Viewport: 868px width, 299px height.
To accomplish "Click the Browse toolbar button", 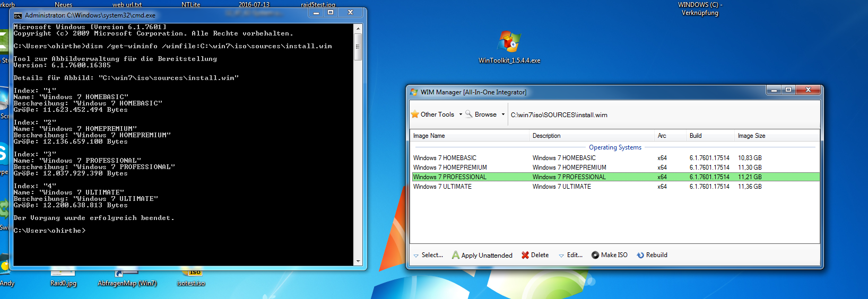I will tap(481, 115).
